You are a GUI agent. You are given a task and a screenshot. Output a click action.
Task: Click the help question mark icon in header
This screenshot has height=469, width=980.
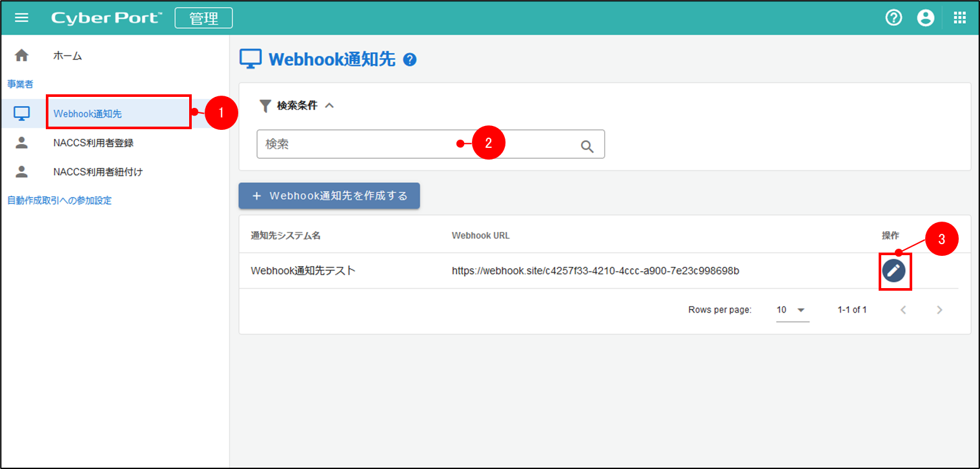[x=893, y=17]
